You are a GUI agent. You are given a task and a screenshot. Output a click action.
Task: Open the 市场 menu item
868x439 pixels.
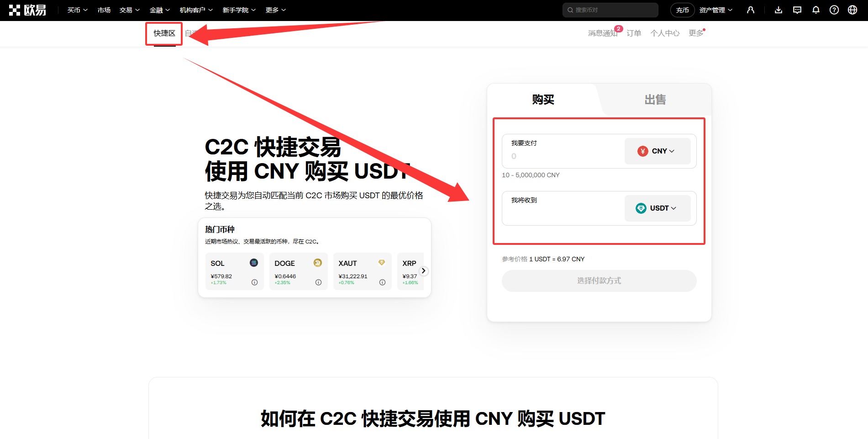104,10
